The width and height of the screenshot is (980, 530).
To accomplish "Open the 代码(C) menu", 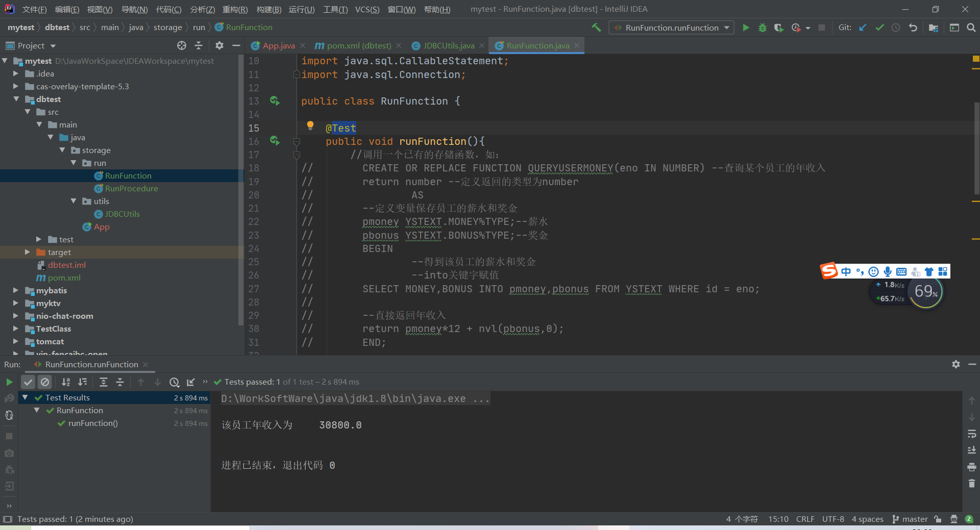I will point(169,9).
